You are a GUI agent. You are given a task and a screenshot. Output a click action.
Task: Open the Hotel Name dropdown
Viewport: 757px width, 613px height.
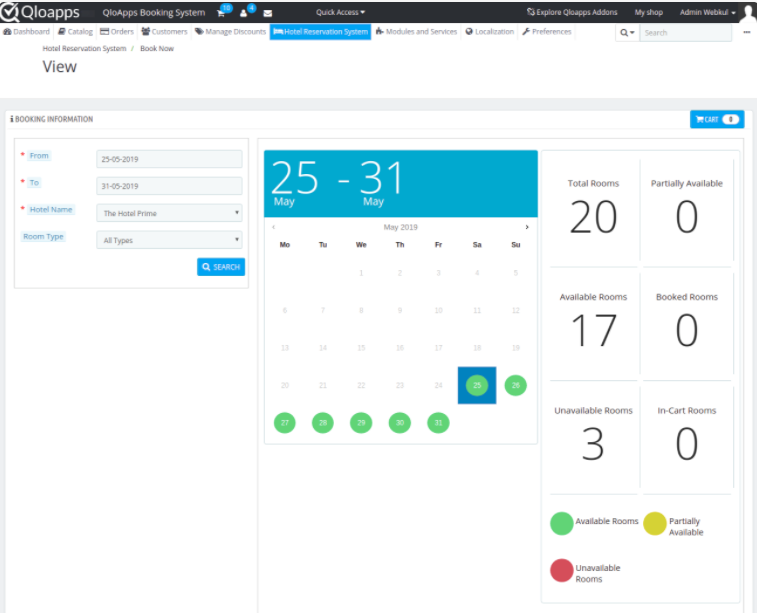(x=169, y=213)
